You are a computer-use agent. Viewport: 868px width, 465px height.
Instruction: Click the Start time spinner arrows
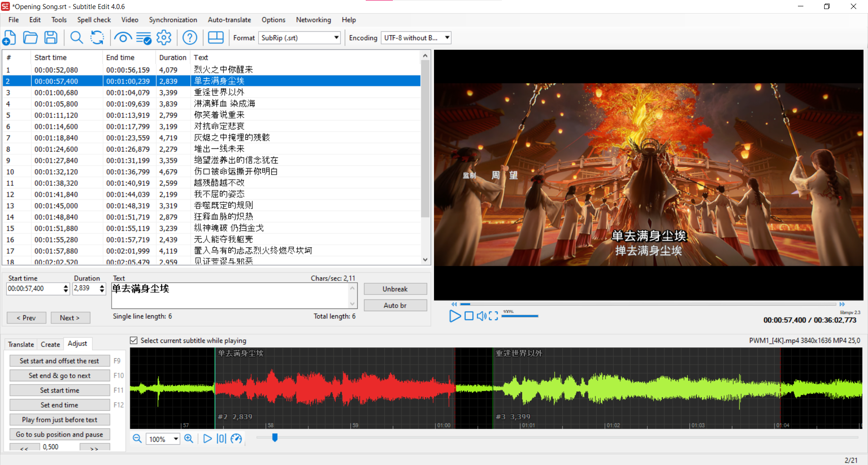point(66,289)
